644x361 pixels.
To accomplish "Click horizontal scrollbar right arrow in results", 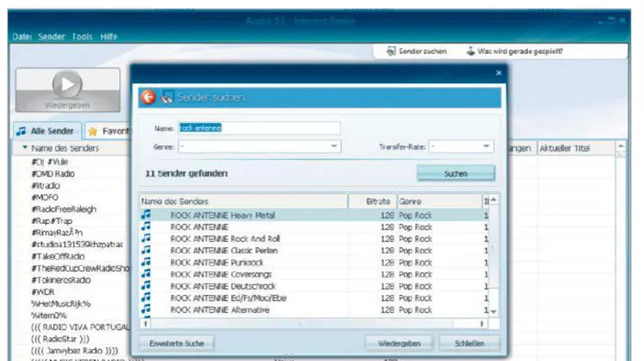I will pyautogui.click(x=483, y=323).
